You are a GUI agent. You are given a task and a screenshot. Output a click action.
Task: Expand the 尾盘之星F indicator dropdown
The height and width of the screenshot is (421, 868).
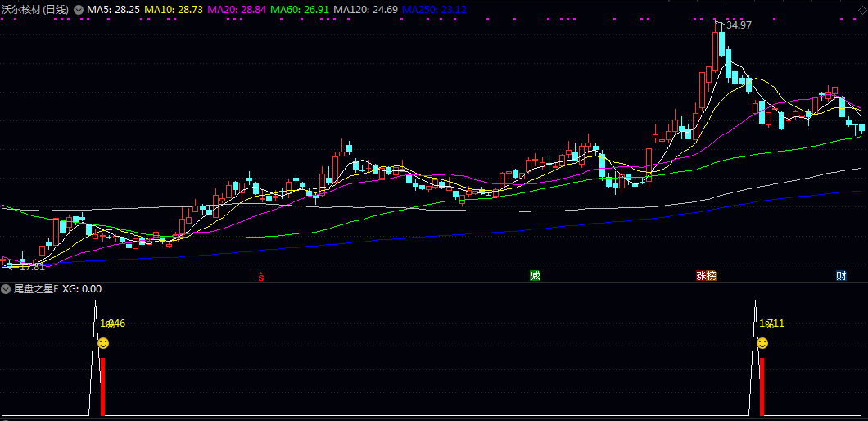pos(6,289)
